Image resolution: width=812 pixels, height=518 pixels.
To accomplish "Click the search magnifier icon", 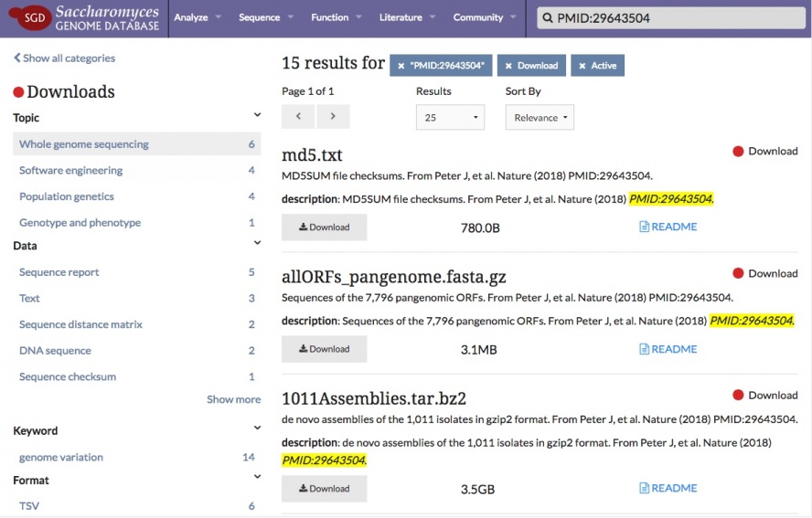I will (x=548, y=18).
